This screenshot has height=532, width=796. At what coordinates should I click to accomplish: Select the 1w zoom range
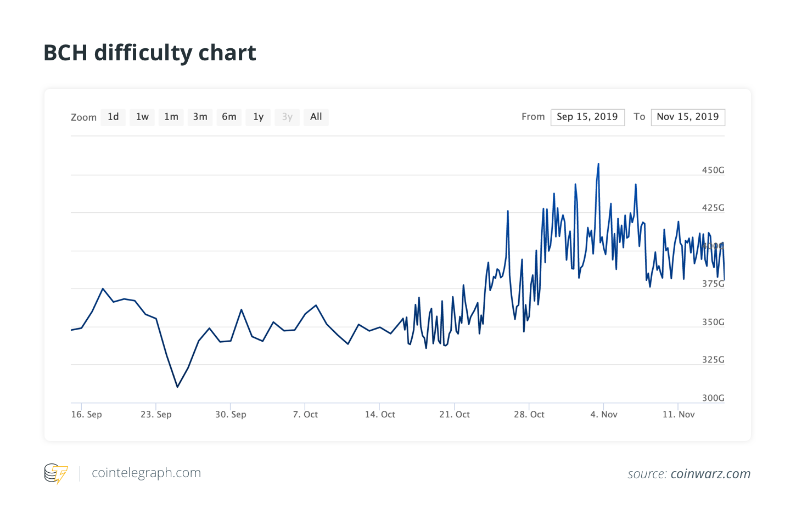(142, 117)
